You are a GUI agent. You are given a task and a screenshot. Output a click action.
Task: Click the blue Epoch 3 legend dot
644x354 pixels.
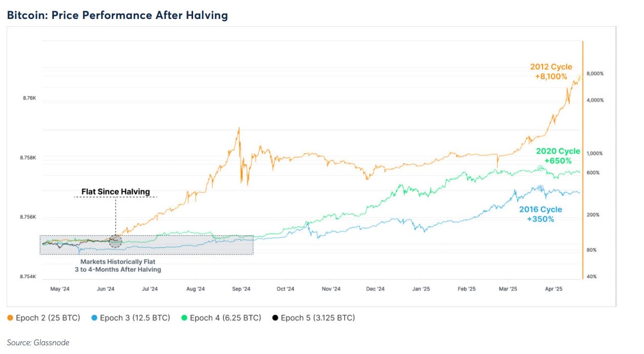[x=94, y=318]
